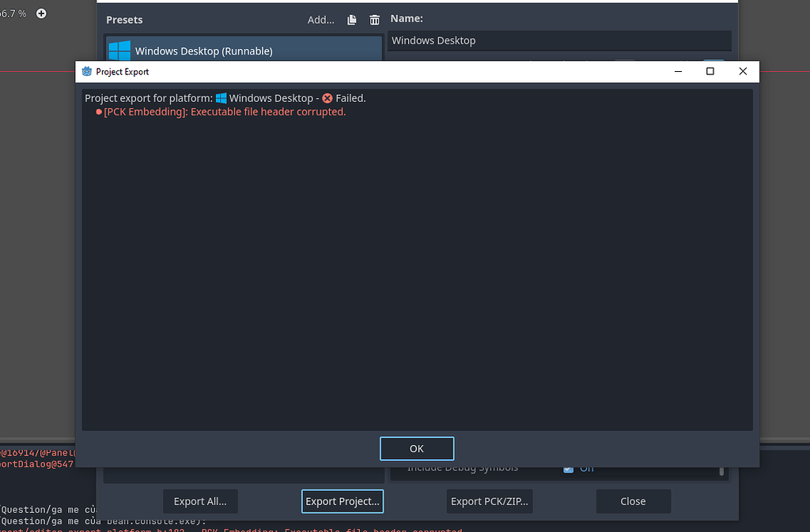Click the Godot icon in Project Export title bar
This screenshot has width=810, height=532.
pyautogui.click(x=87, y=71)
